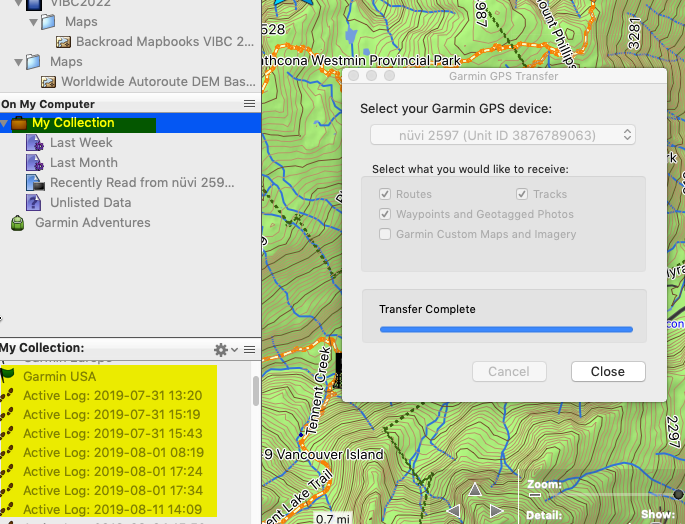The height and width of the screenshot is (524, 685).
Task: Collapse the VIBC2022 device disclosure triangle
Action: point(18,3)
